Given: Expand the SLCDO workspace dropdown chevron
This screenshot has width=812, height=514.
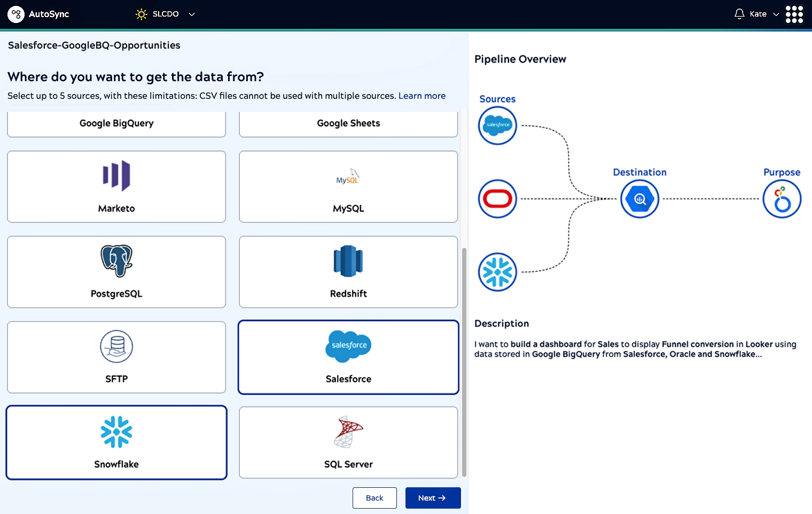Looking at the screenshot, I should pos(192,14).
